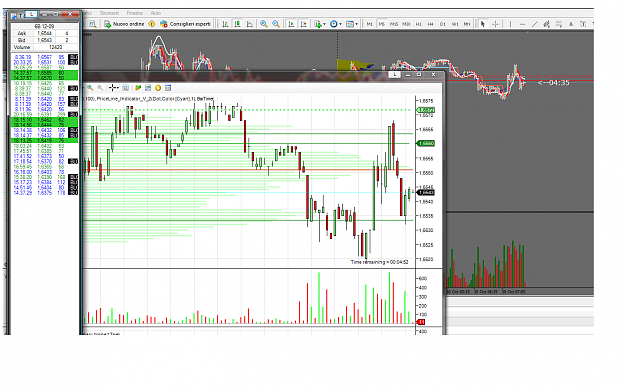The image size is (625, 391).
Task: Zoom out on the front candlestick chart
Action: (100, 88)
